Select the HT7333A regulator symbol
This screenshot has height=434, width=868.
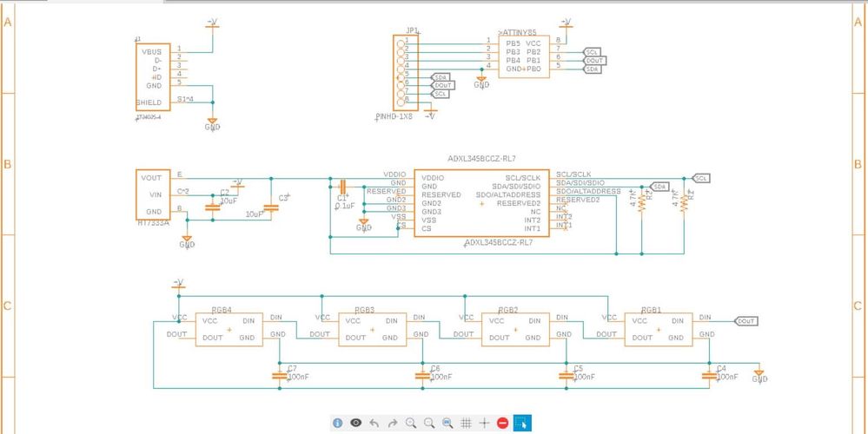153,194
